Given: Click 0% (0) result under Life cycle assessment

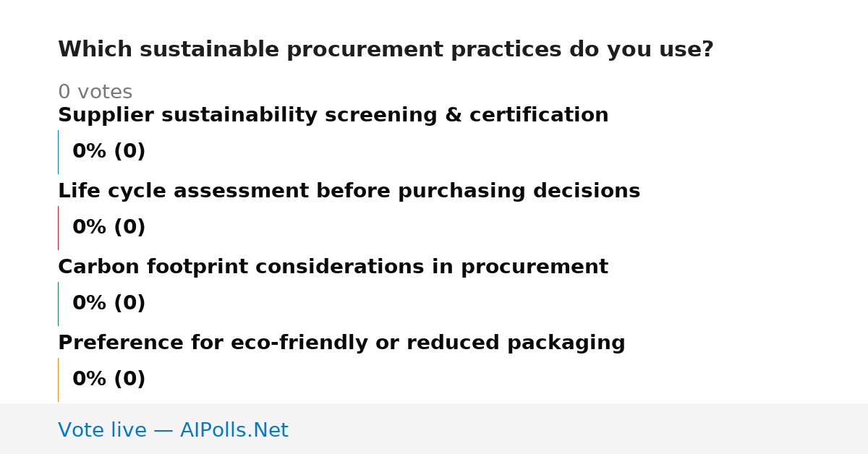Looking at the screenshot, I should pyautogui.click(x=109, y=228).
